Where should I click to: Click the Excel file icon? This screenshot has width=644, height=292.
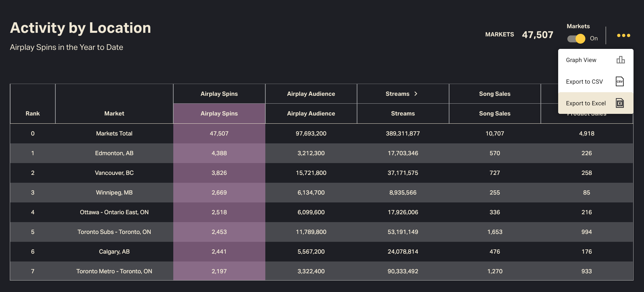619,103
